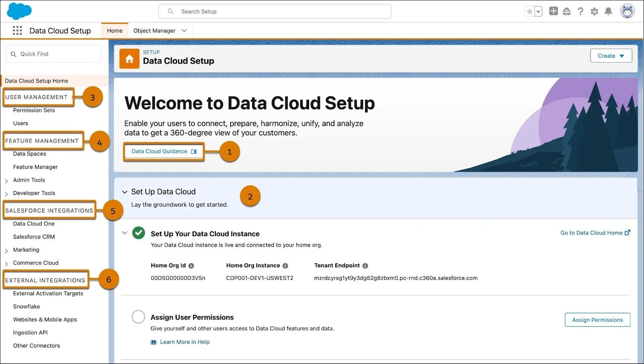Open Users in the sidebar
The height and width of the screenshot is (364, 644).
[21, 123]
